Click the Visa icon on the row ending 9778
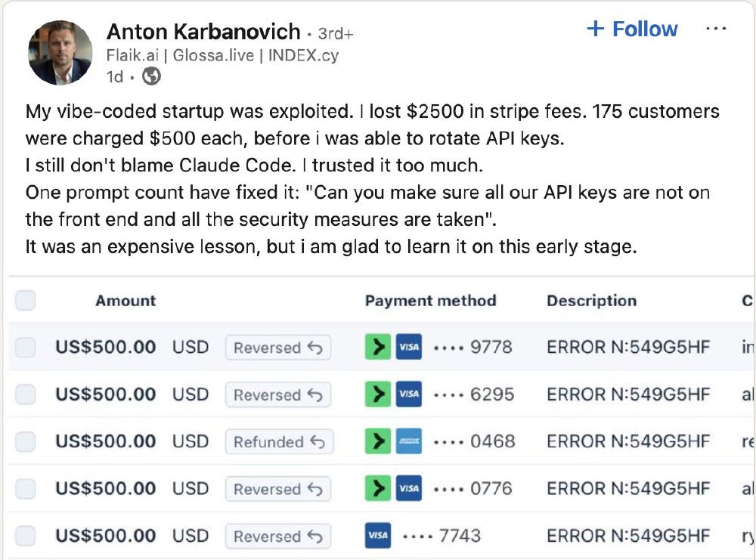Image resolution: width=756 pixels, height=560 pixels. 408,347
